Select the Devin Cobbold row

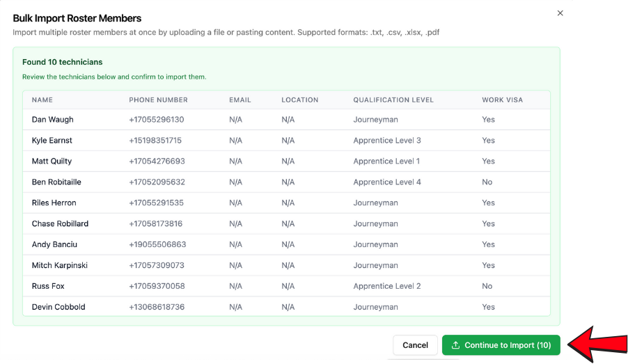(x=58, y=307)
